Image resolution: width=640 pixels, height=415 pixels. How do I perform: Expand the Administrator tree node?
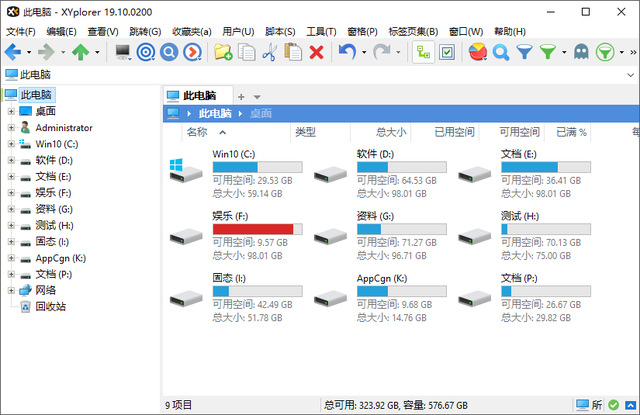click(x=11, y=128)
